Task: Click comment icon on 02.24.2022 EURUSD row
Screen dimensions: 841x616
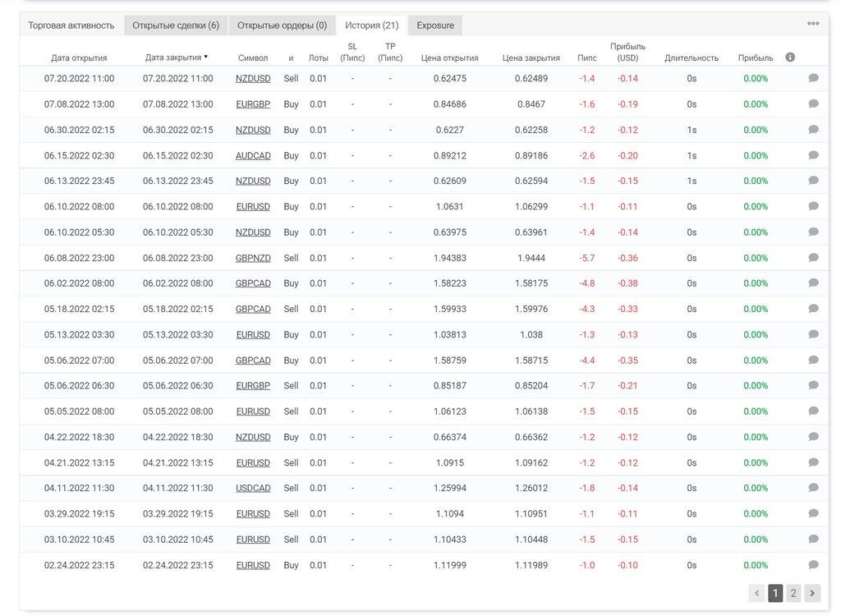Action: click(x=813, y=565)
